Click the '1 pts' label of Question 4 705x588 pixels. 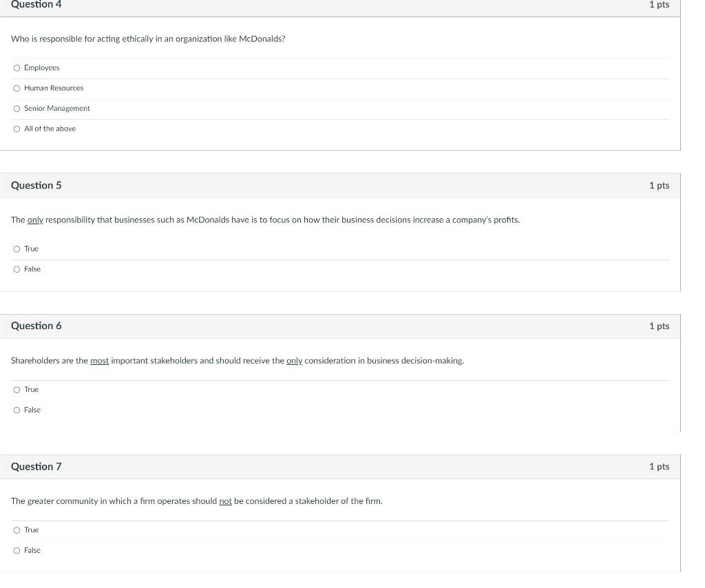[659, 5]
